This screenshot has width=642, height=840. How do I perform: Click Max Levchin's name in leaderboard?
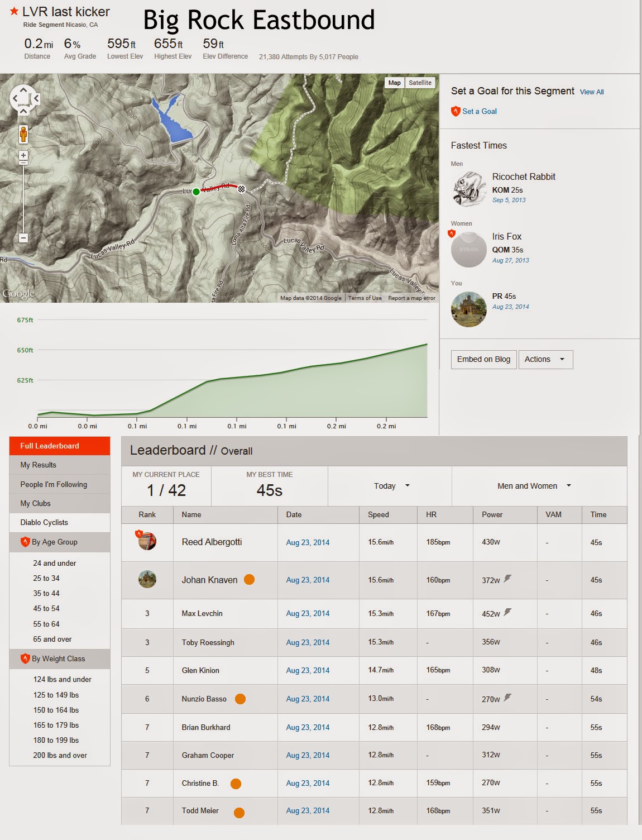(x=202, y=613)
